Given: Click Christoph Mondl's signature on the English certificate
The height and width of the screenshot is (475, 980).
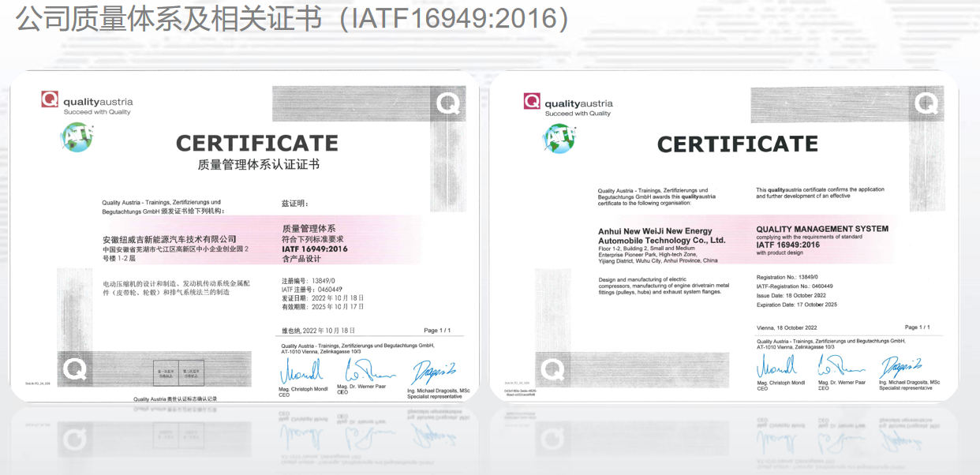Looking at the screenshot, I should click(x=777, y=367).
